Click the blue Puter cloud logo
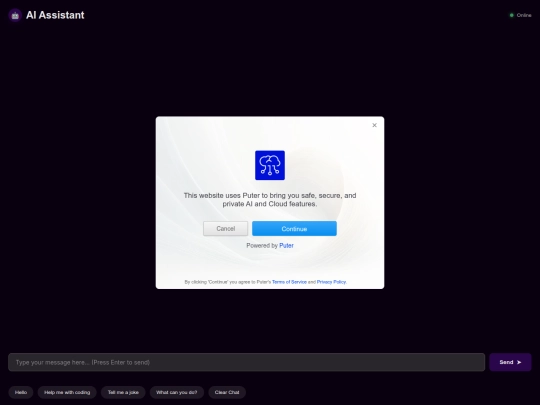540x405 pixels. (270, 165)
